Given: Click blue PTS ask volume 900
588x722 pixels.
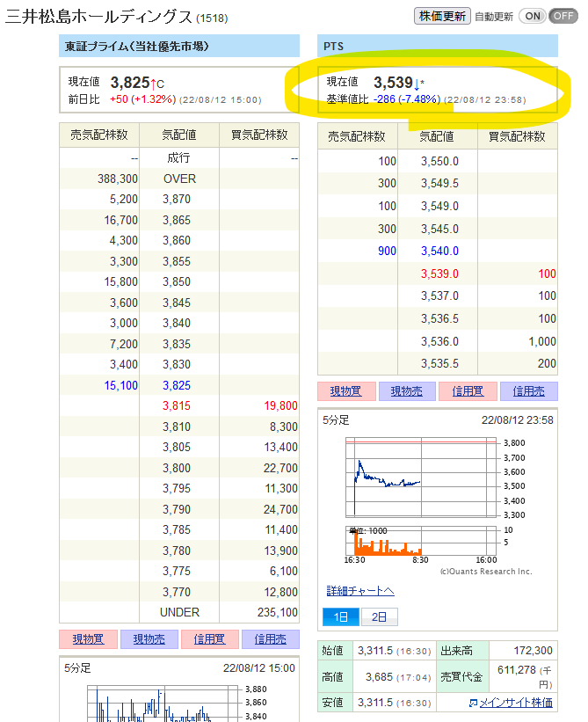Looking at the screenshot, I should pos(387,251).
